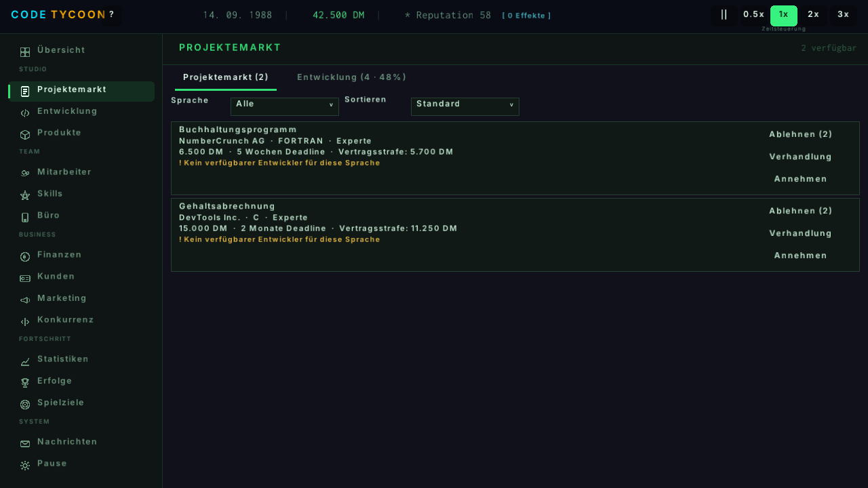Click the PROJEKTEMARKT page heading

click(230, 47)
